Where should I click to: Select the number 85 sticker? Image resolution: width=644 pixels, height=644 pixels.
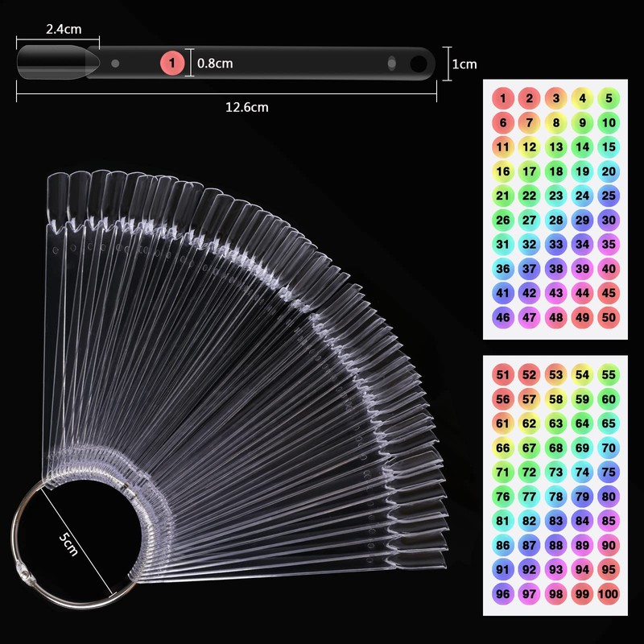tap(608, 520)
